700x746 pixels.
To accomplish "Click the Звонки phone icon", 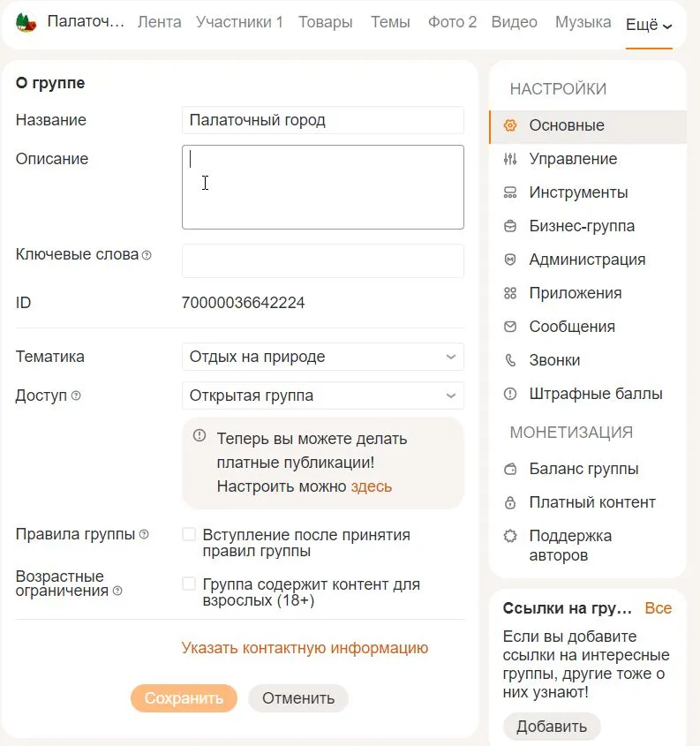I will tap(509, 360).
